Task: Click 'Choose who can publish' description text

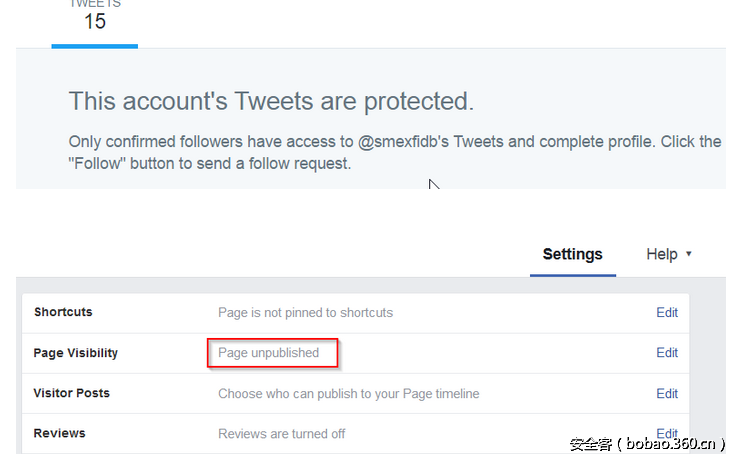Action: 348,393
